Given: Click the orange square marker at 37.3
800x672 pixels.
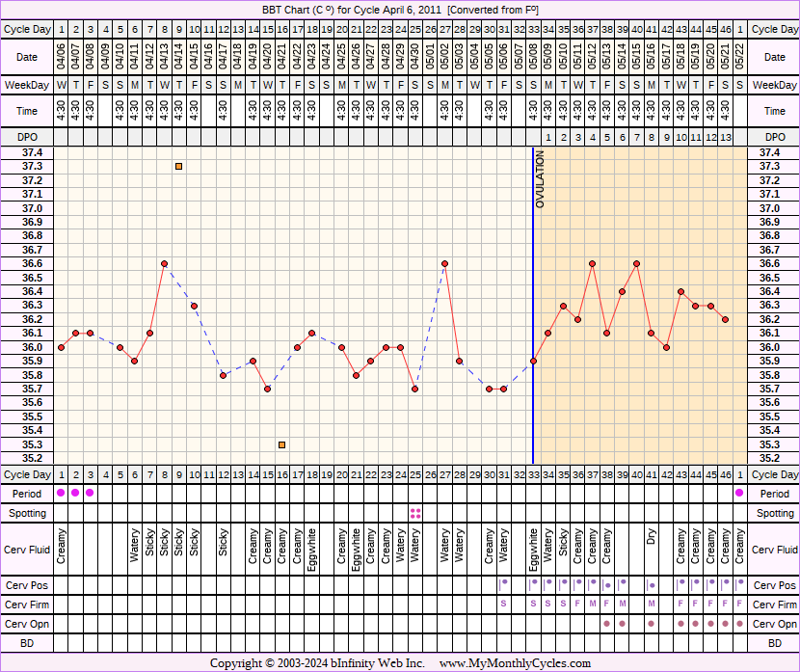Looking at the screenshot, I should coord(179,167).
